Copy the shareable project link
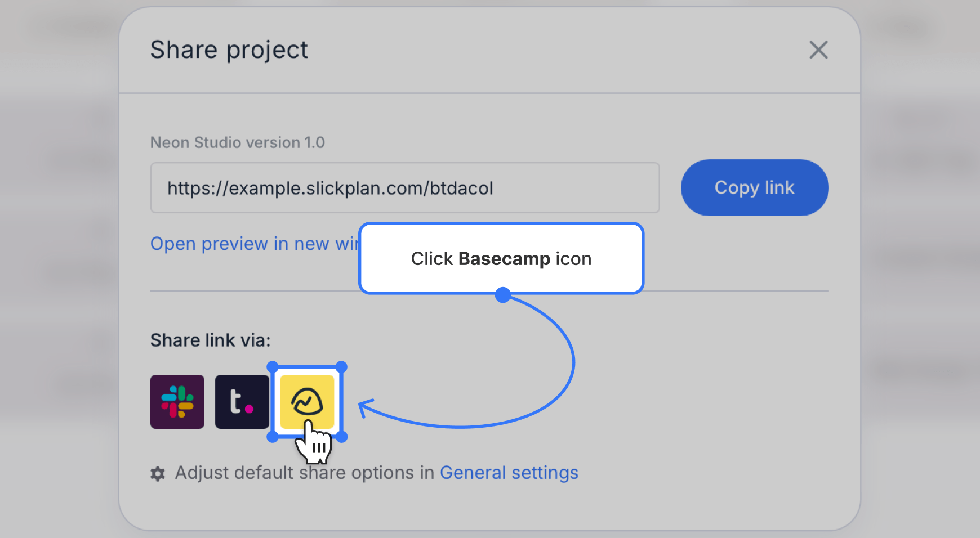The width and height of the screenshot is (980, 538). 754,187
